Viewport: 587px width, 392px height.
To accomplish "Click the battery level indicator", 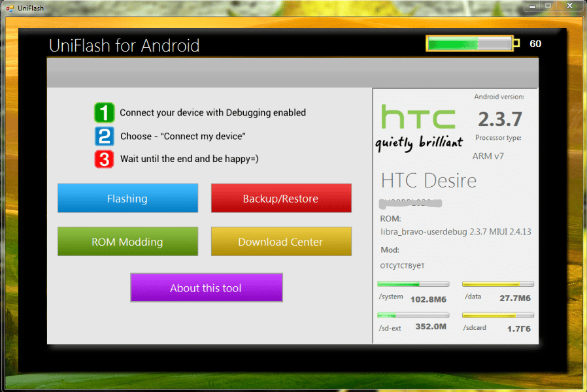I will pyautogui.click(x=469, y=44).
